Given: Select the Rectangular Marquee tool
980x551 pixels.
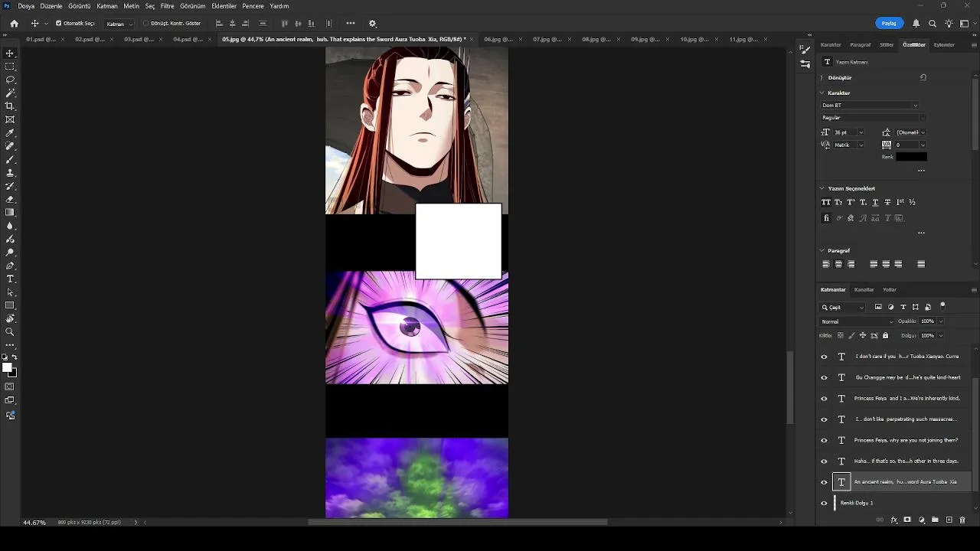Looking at the screenshot, I should pyautogui.click(x=10, y=67).
